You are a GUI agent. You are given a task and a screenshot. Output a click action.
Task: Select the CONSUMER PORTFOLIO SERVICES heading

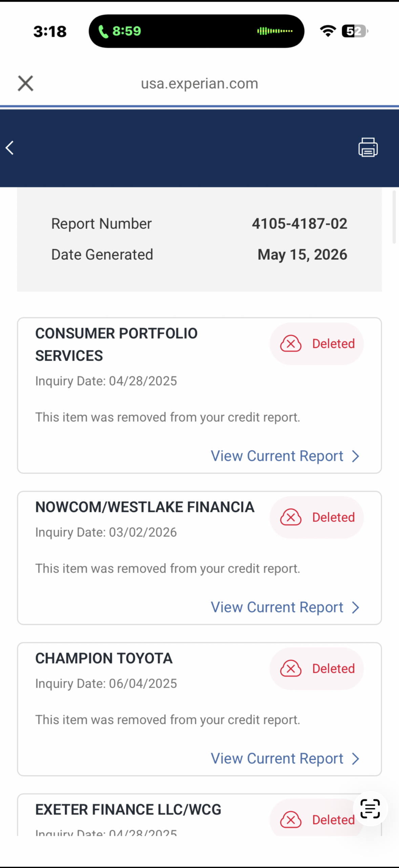coord(117,344)
